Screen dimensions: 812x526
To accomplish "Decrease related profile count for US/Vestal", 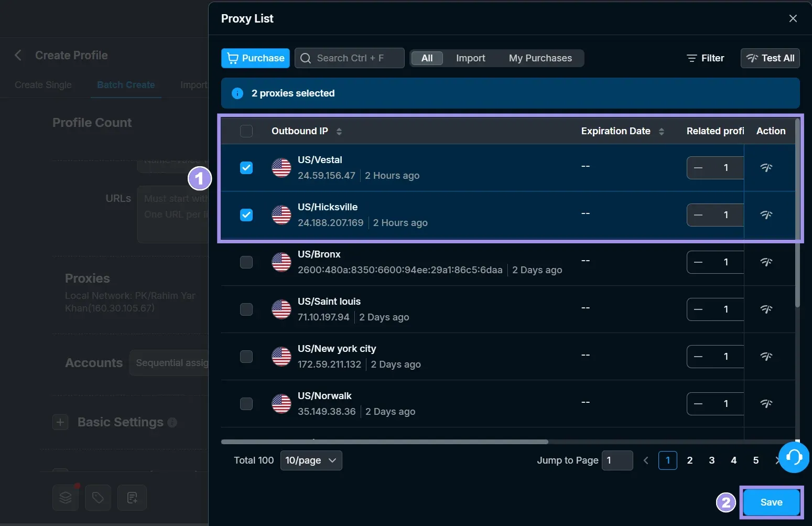I will tap(698, 168).
